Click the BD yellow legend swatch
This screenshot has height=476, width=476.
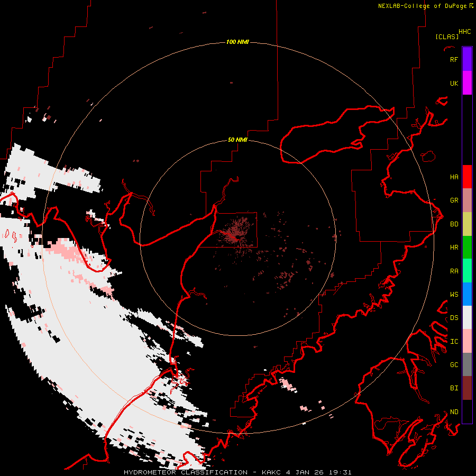pyautogui.click(x=467, y=224)
